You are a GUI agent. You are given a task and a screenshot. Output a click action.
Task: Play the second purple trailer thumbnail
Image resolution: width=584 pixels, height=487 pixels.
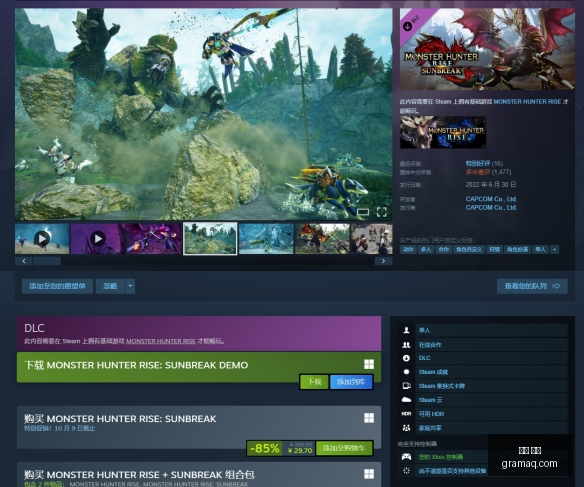click(98, 239)
